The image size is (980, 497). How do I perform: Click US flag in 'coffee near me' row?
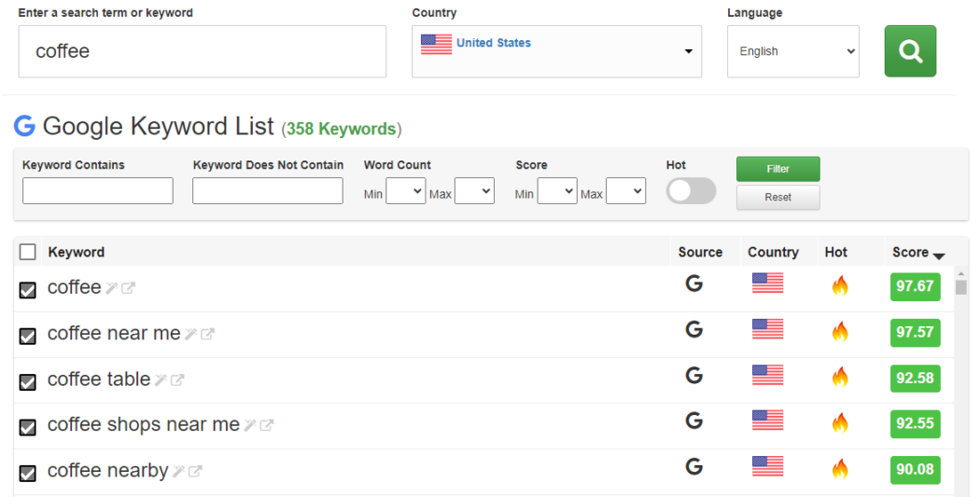point(767,329)
